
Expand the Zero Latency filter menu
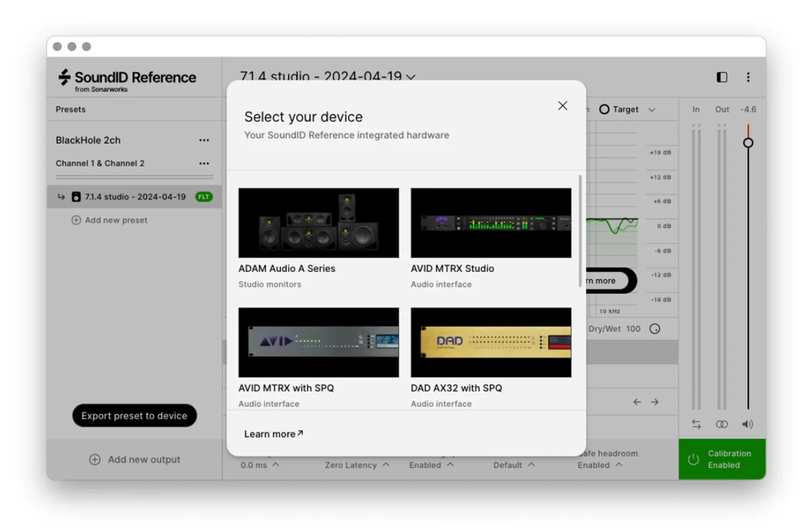pos(357,465)
